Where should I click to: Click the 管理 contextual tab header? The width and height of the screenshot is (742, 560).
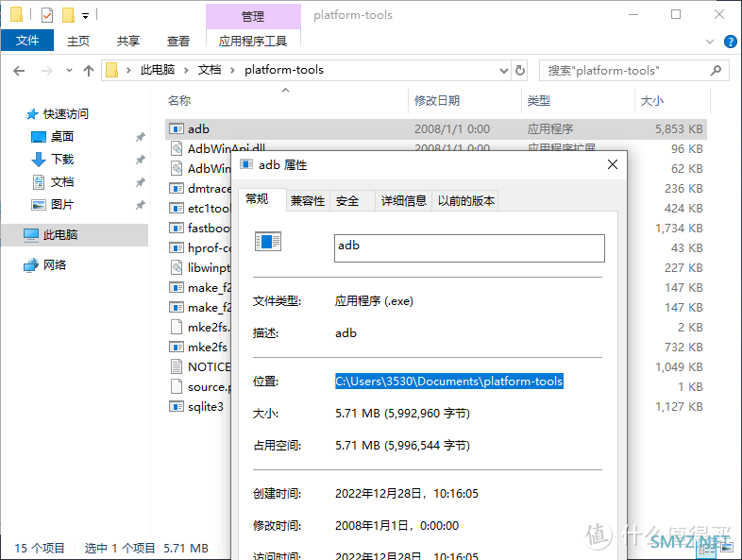click(253, 17)
